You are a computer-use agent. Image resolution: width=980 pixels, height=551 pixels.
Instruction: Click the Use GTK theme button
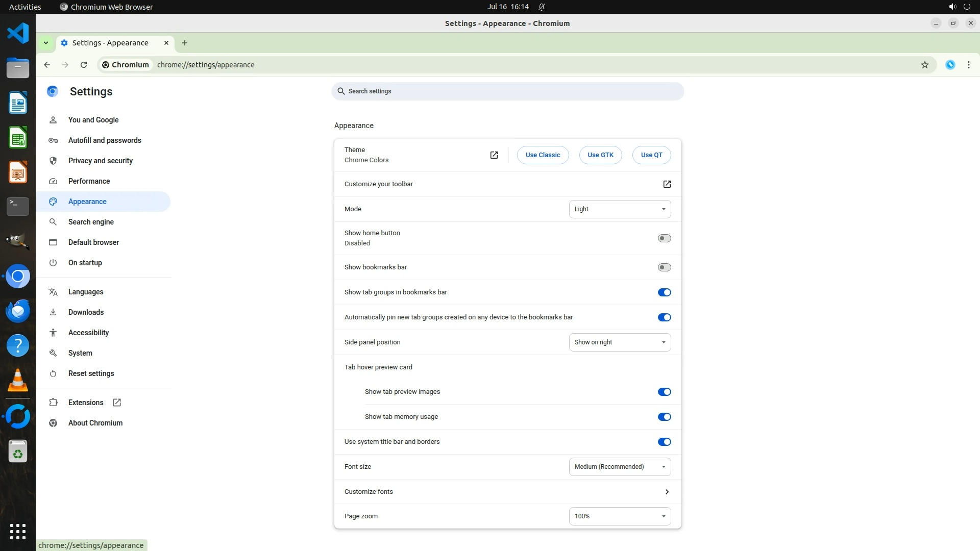point(600,155)
